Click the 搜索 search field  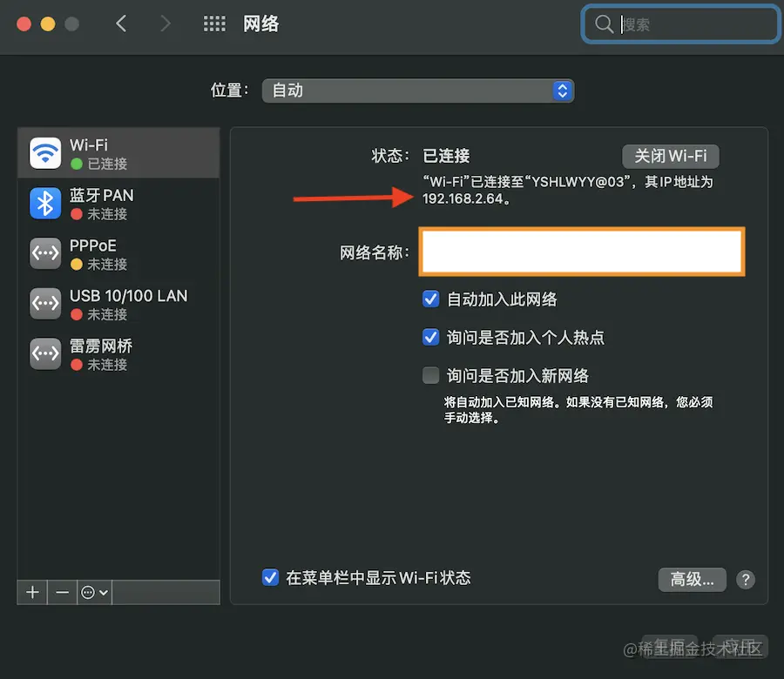[x=680, y=24]
